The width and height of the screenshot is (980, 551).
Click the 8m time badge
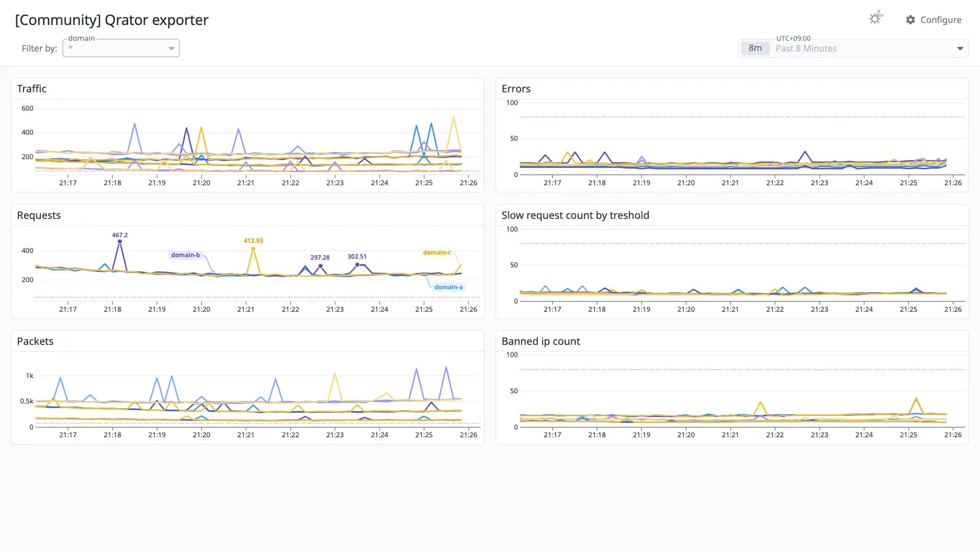tap(755, 48)
